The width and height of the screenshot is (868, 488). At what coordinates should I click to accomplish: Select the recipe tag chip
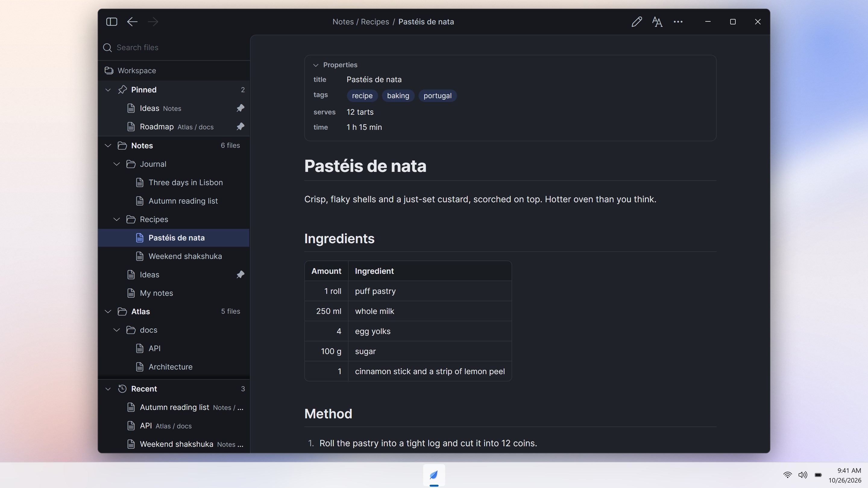(362, 96)
